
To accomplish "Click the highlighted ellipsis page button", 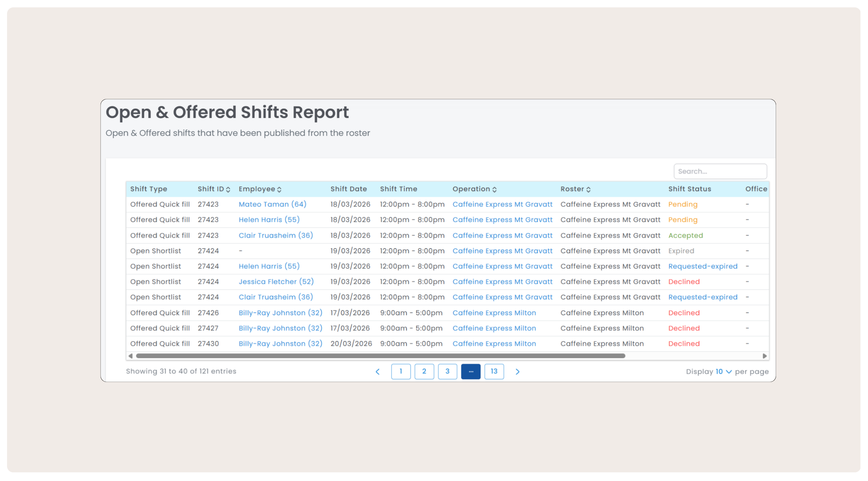I will (x=471, y=371).
